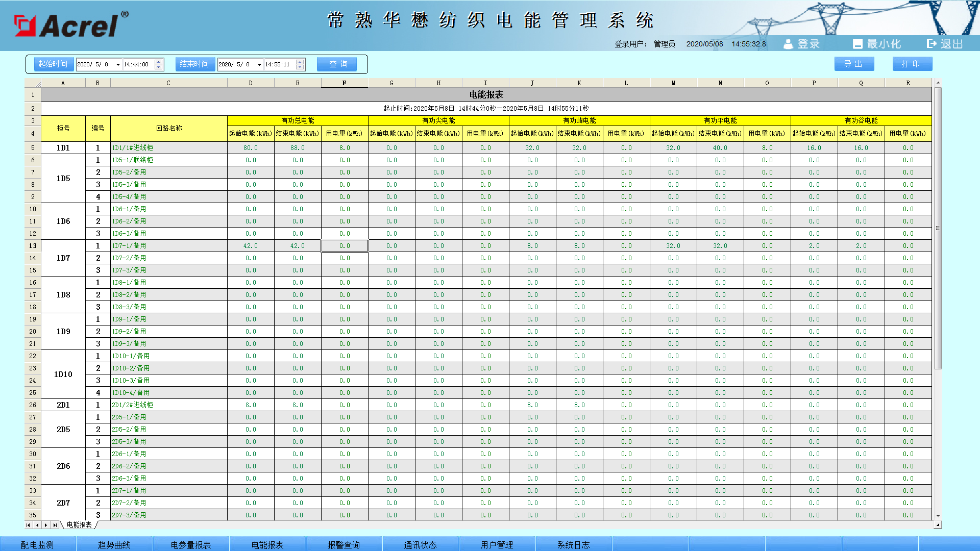Open the start date dropdown calendar
The width and height of the screenshot is (980, 551).
point(118,64)
